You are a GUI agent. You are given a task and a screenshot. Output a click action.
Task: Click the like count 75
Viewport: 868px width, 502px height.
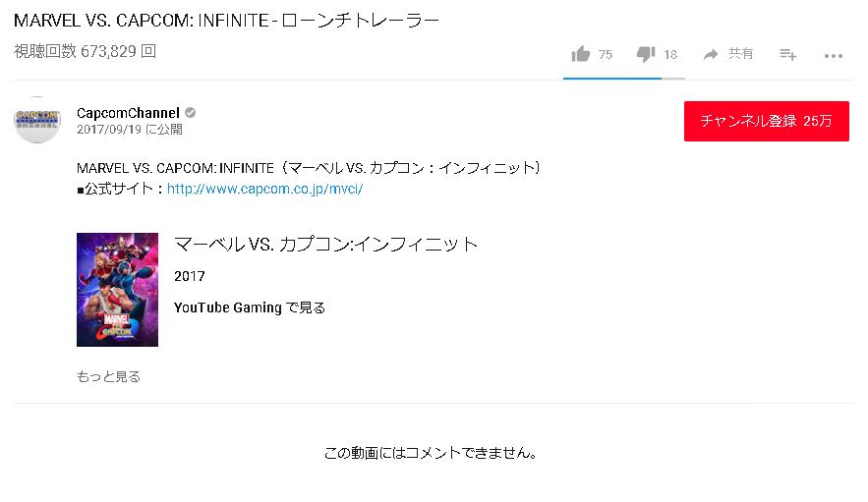[x=605, y=55]
